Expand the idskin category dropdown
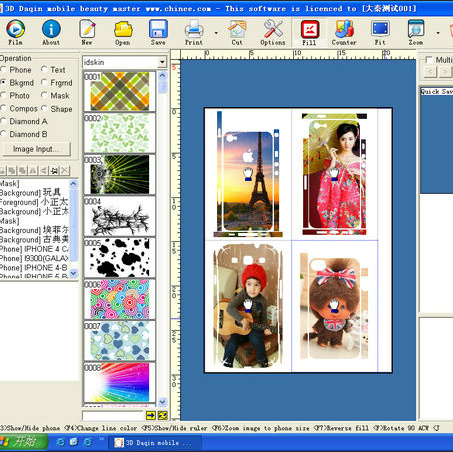The height and width of the screenshot is (452, 453). pos(162,62)
